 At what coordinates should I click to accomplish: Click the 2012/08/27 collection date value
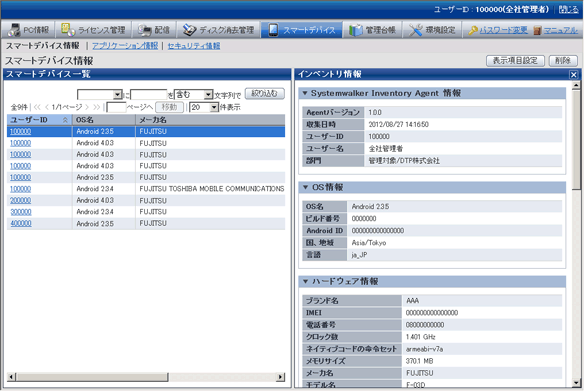coord(399,124)
